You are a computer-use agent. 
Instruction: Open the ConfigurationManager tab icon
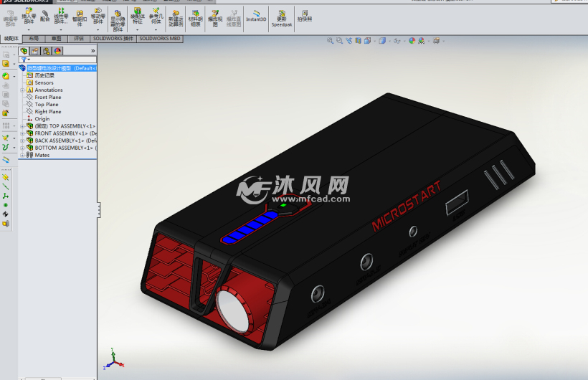coord(46,51)
